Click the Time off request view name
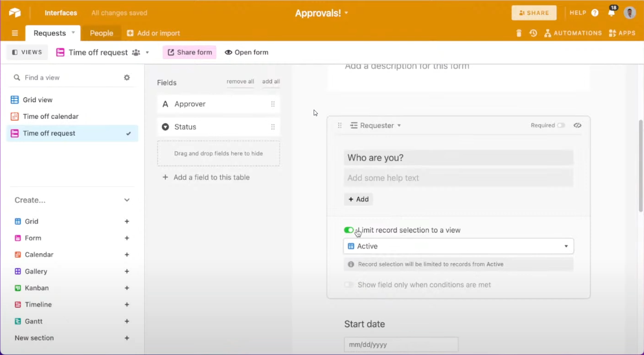Screen dimensions: 644x355 tap(98, 52)
